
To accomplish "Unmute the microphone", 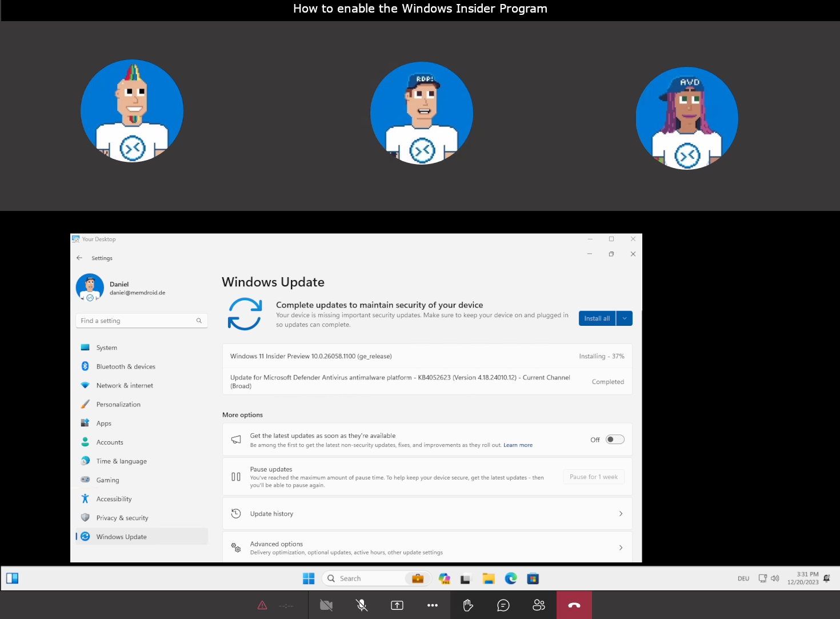I will pos(361,605).
